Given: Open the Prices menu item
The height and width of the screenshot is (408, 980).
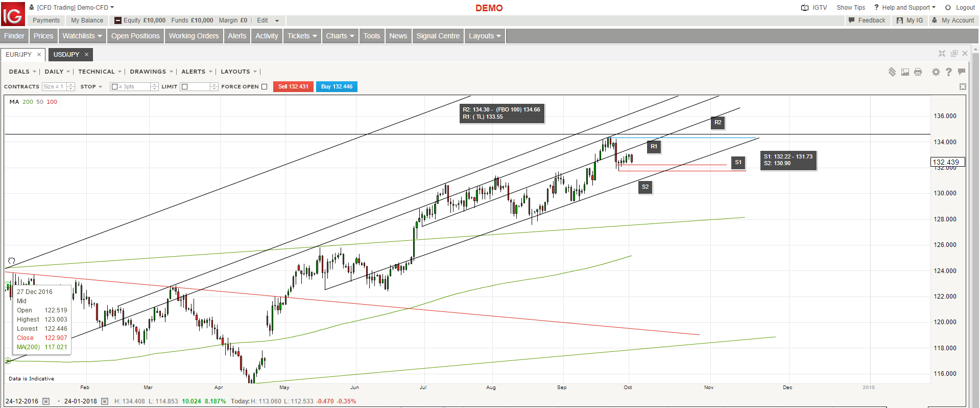Looking at the screenshot, I should (43, 36).
